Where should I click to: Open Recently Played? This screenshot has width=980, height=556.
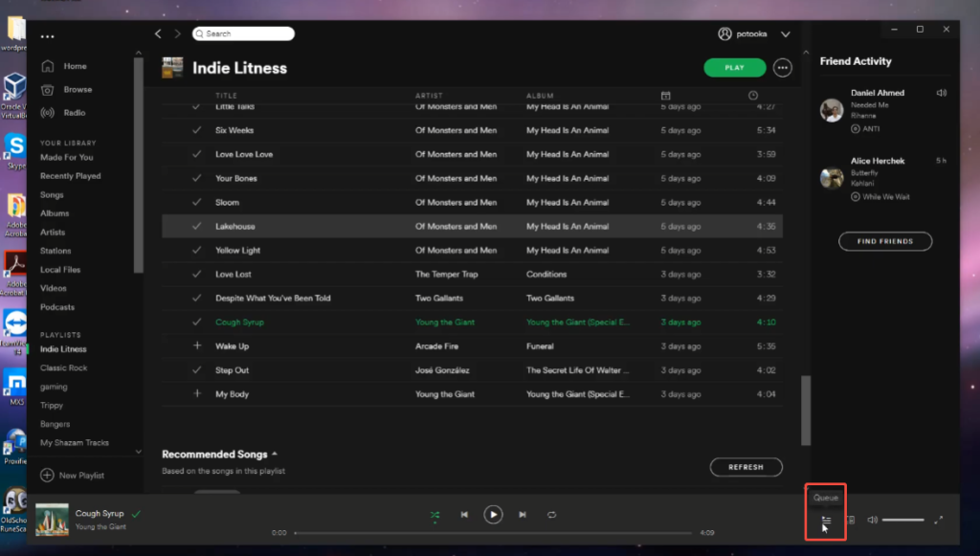click(x=71, y=176)
